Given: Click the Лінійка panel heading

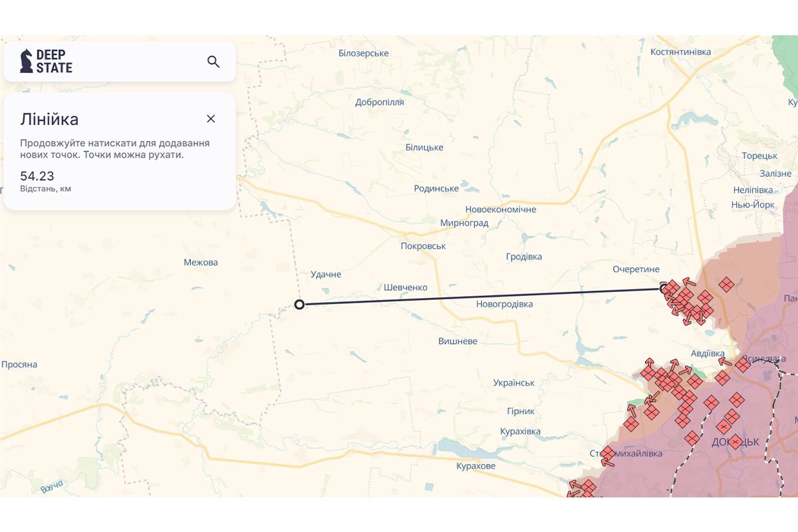Looking at the screenshot, I should 49,120.
